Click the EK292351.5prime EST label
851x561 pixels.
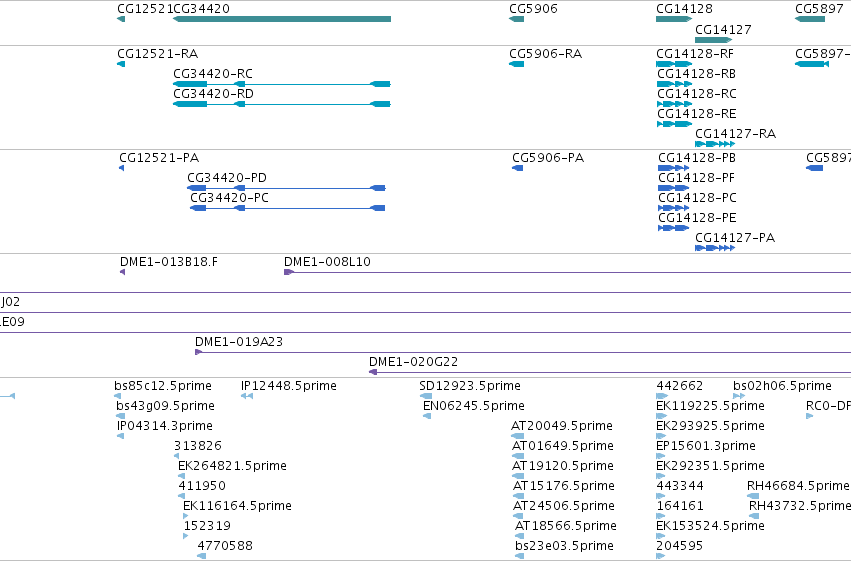click(710, 466)
